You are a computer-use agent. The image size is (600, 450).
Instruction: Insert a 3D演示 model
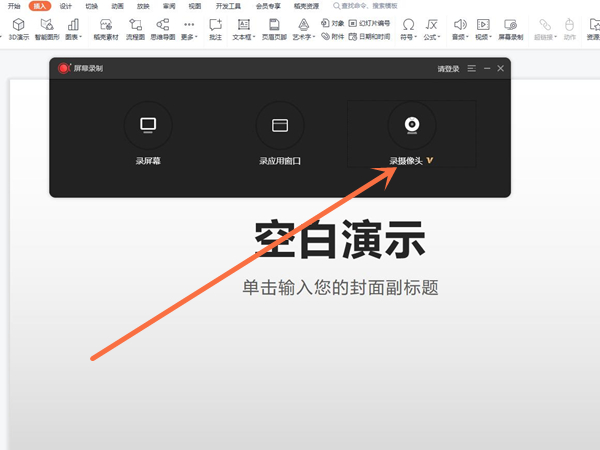[x=18, y=29]
